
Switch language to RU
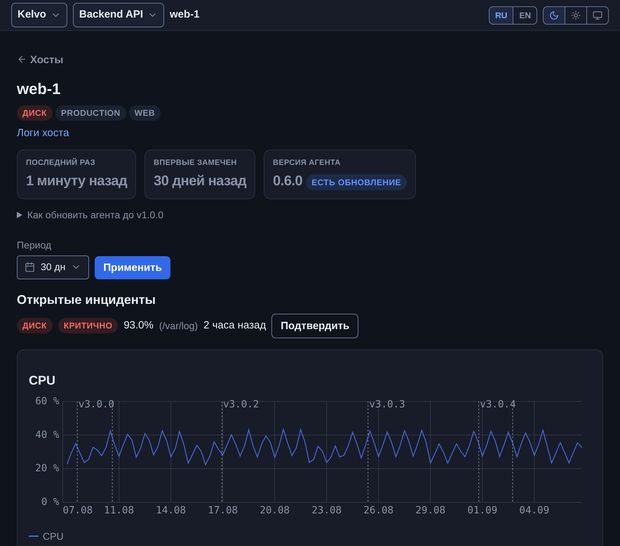501,15
